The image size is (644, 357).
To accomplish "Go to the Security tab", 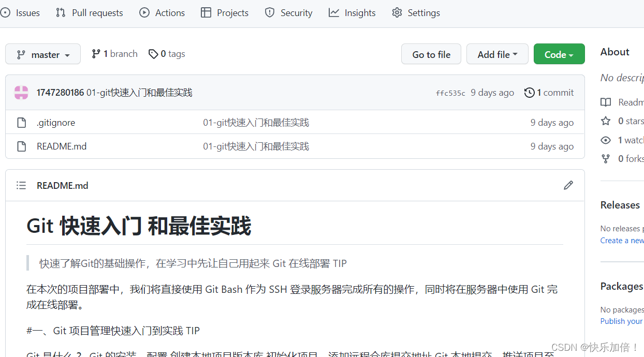I will [288, 13].
